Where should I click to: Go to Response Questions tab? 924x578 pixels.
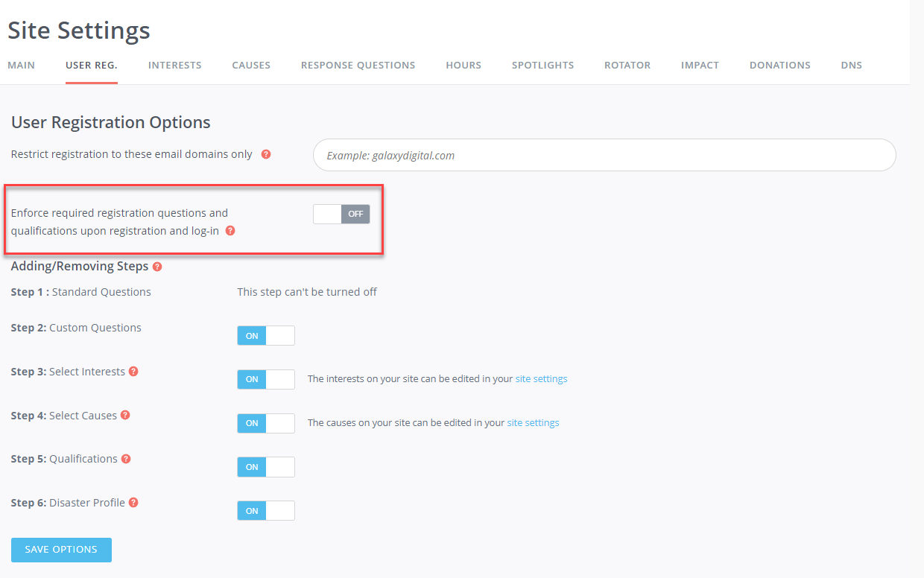(358, 66)
